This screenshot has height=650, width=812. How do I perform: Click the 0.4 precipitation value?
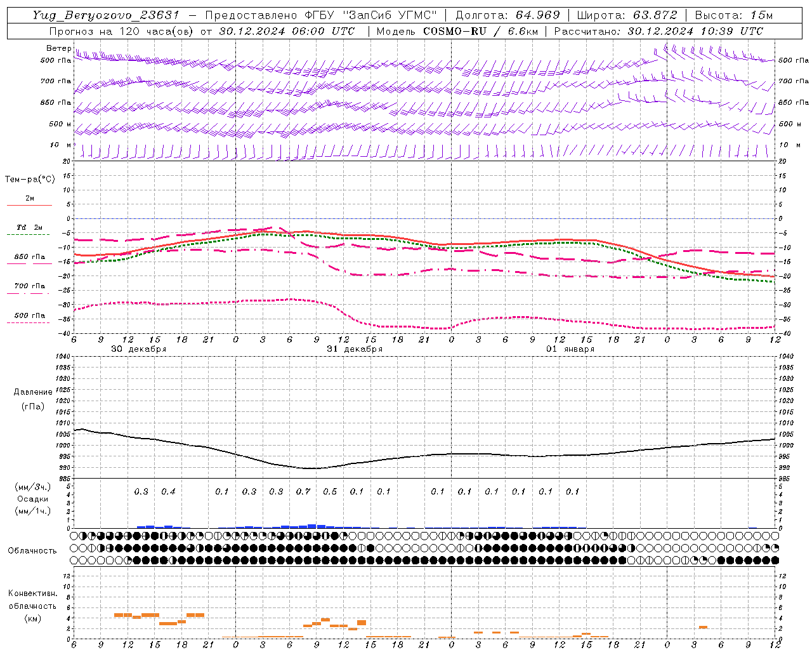point(168,491)
